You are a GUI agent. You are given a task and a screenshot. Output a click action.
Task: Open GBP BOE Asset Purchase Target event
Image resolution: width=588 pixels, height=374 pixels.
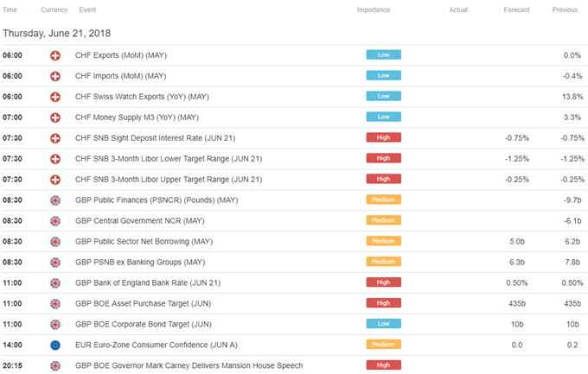(x=144, y=303)
